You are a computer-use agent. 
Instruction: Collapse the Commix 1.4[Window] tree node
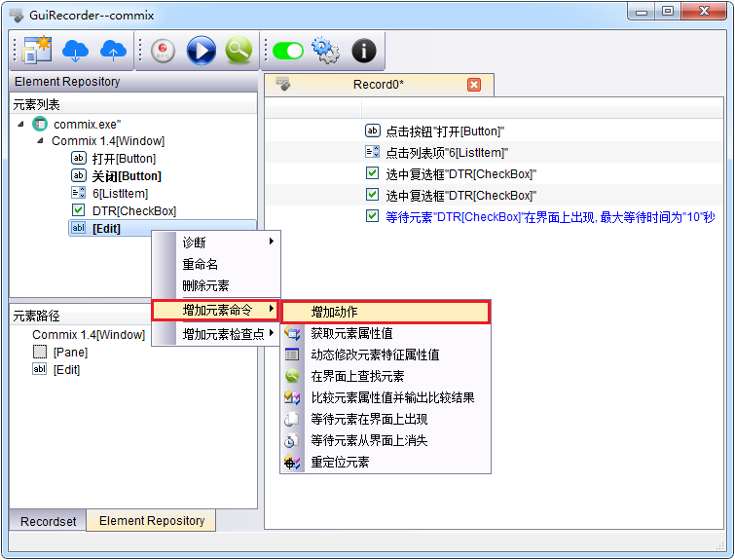pyautogui.click(x=40, y=140)
